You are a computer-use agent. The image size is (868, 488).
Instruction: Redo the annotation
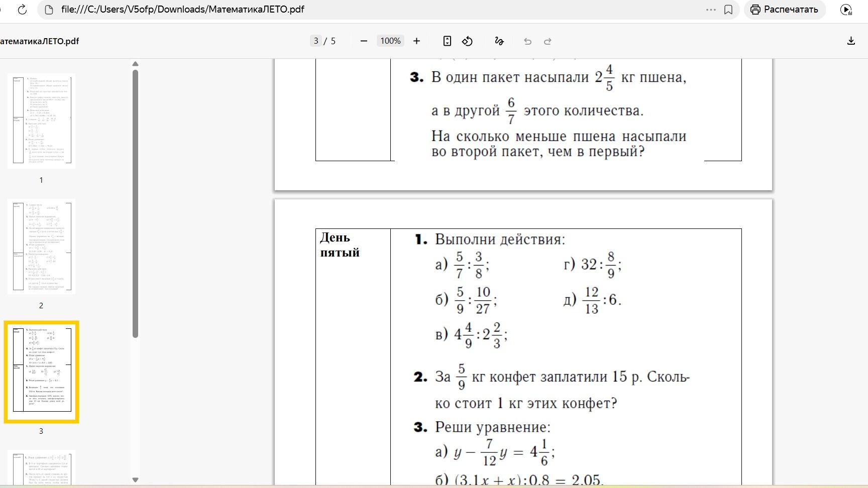[x=548, y=41]
